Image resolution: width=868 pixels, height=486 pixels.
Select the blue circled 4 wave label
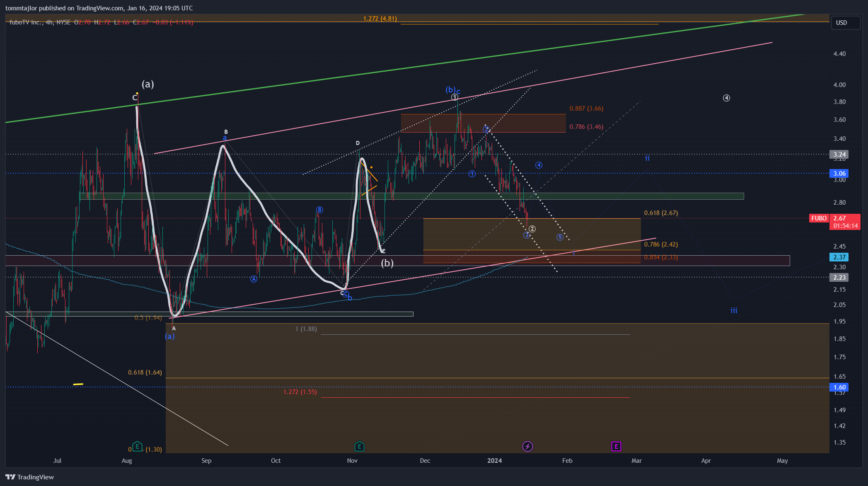click(539, 165)
